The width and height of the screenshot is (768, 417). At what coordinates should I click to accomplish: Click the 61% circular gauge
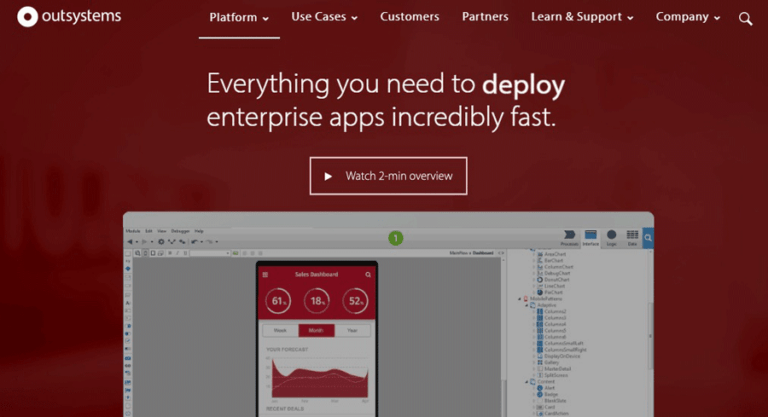(x=278, y=301)
